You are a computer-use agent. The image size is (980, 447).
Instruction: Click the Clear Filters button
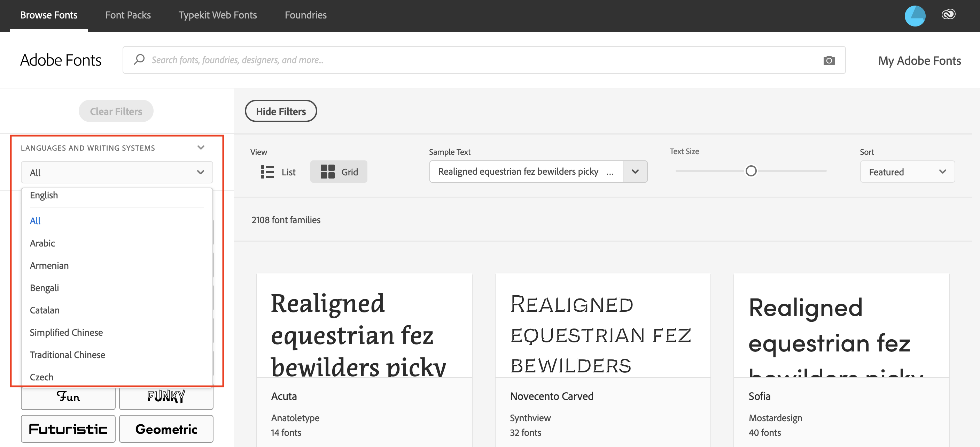tap(116, 111)
